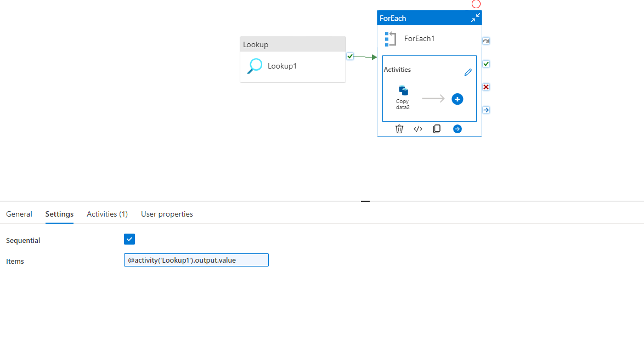
Task: Click the ForEach header title
Action: tap(393, 18)
